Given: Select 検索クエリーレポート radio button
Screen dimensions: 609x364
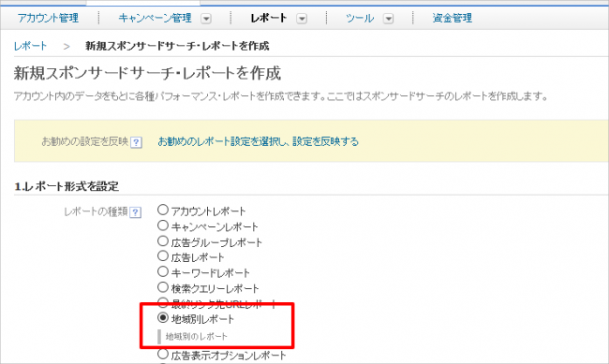Looking at the screenshot, I should pos(163,287).
